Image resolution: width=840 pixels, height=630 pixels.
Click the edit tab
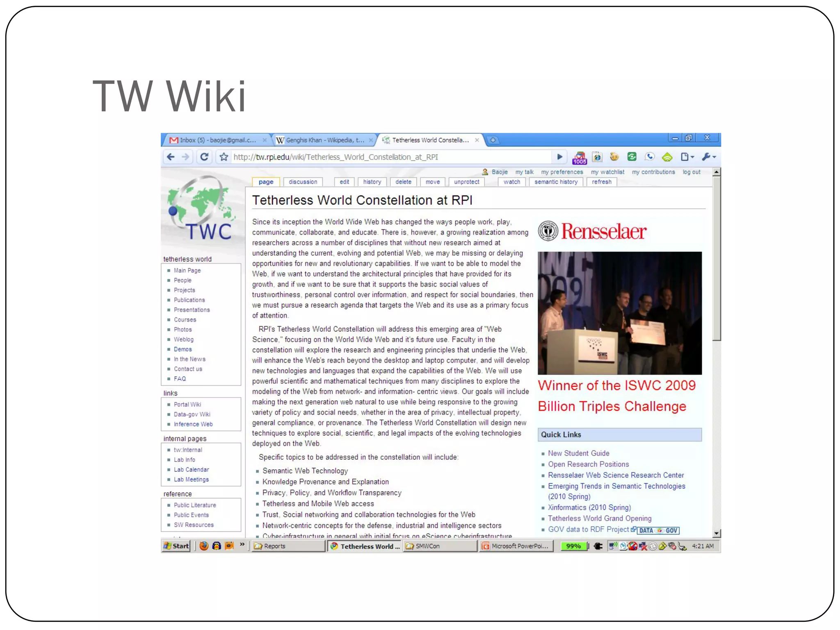(345, 182)
